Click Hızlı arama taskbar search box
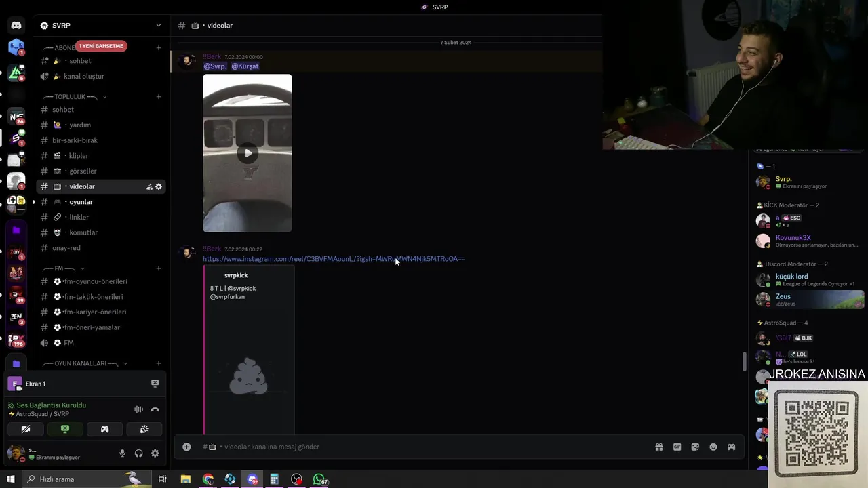 point(87,479)
